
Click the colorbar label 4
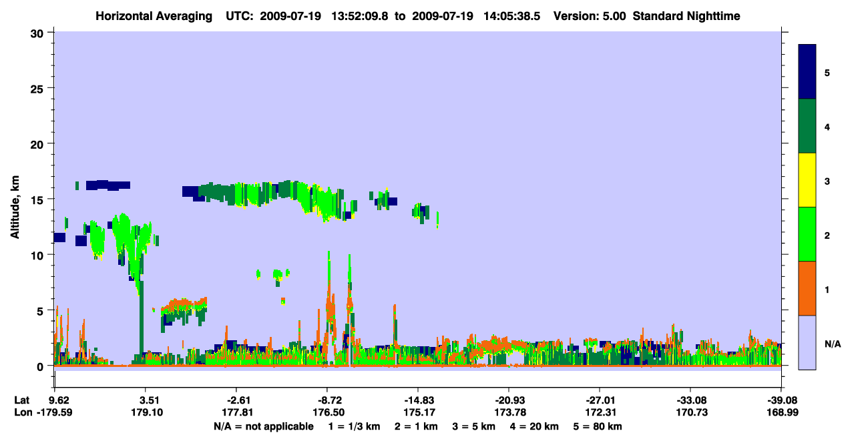(x=827, y=127)
